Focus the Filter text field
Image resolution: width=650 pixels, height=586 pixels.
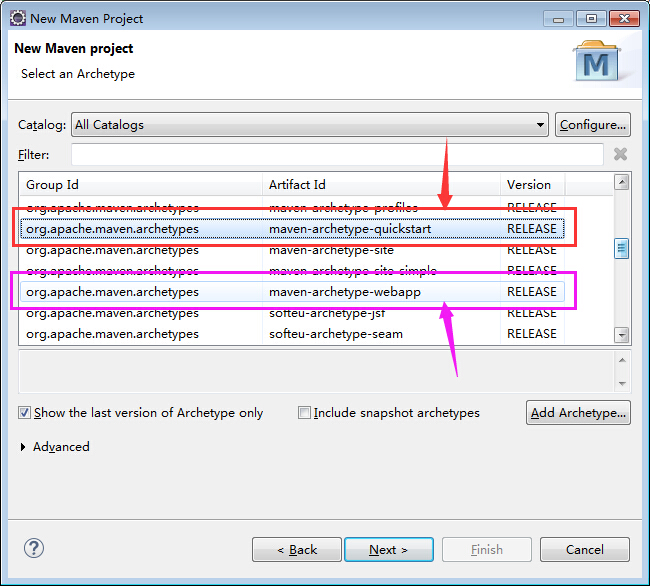(337, 154)
